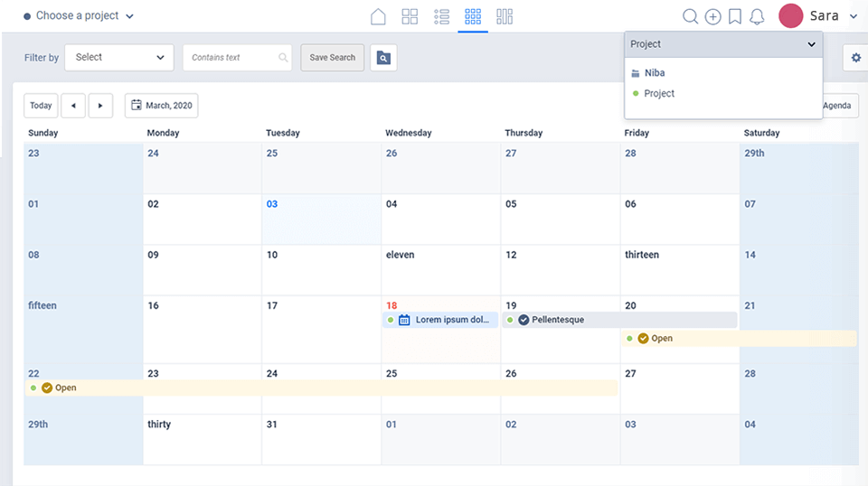
Task: Select Niba from the project list
Action: (655, 73)
